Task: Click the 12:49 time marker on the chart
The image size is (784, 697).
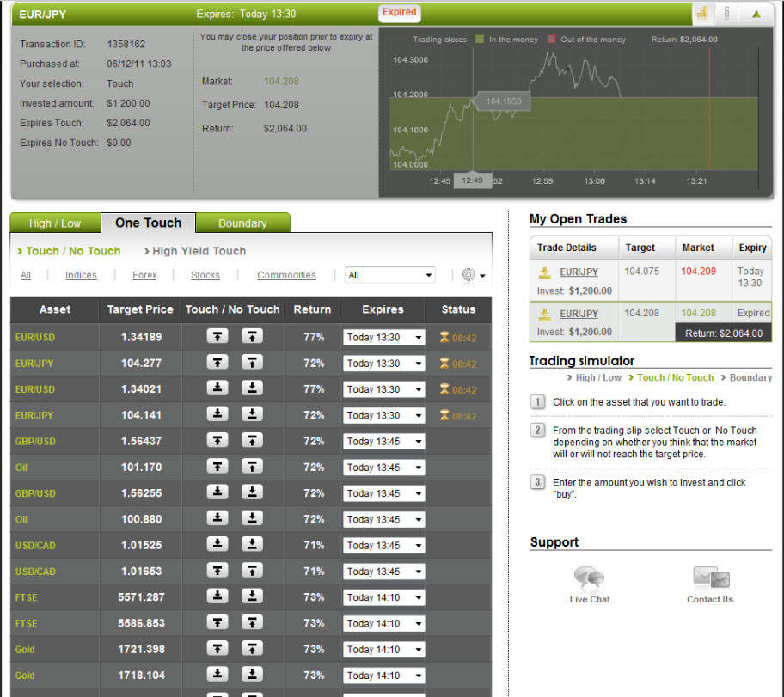Action: click(472, 180)
